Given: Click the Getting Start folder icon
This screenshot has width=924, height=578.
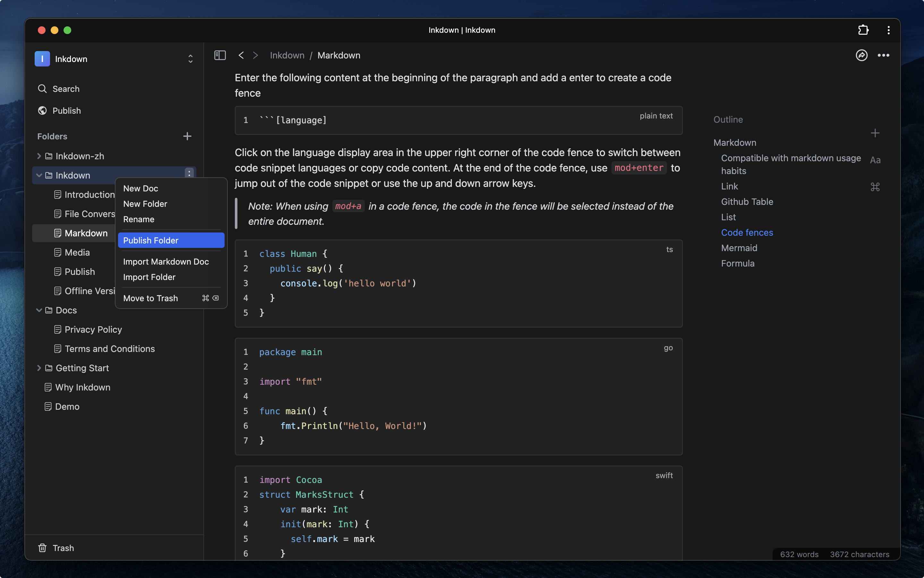Looking at the screenshot, I should tap(49, 368).
